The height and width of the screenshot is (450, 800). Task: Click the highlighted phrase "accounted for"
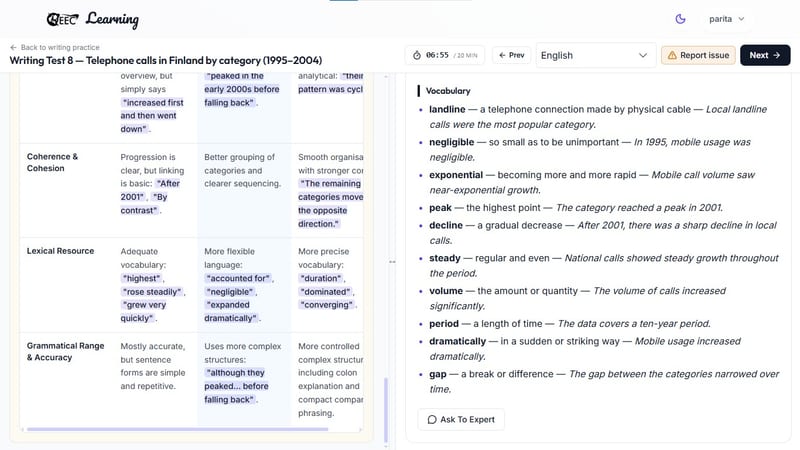point(238,279)
